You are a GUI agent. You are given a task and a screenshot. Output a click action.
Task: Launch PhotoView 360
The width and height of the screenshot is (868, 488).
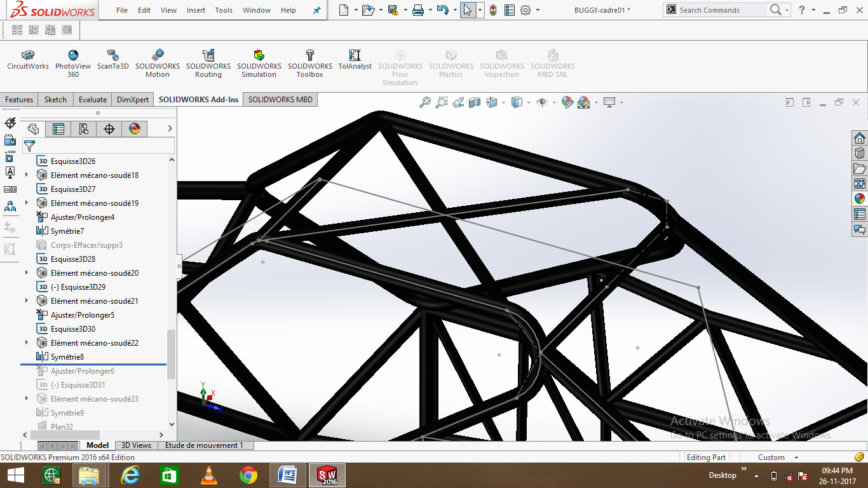pos(73,60)
